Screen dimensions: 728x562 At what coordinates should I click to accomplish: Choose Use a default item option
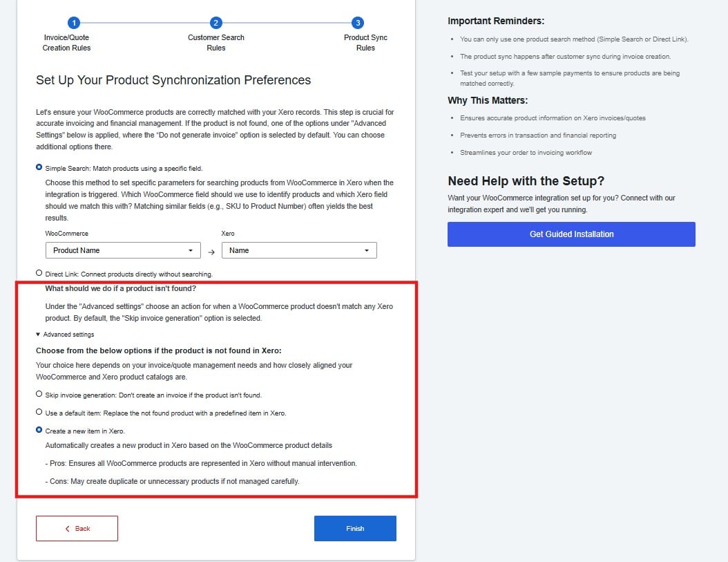[x=39, y=412]
